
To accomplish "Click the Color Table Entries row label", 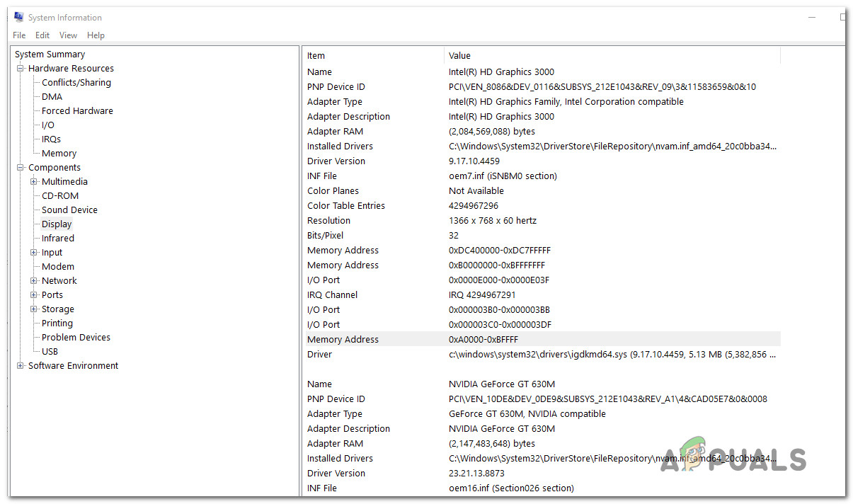I will (x=346, y=206).
